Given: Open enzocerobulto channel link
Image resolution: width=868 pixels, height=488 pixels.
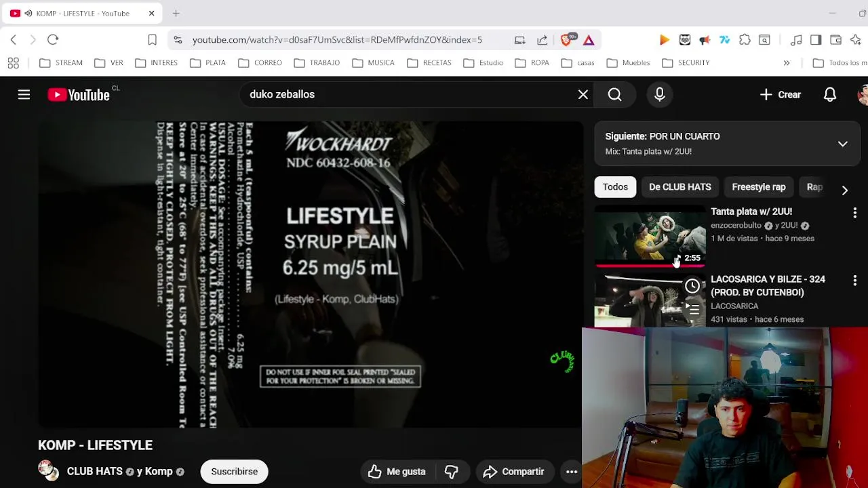Looking at the screenshot, I should [736, 225].
